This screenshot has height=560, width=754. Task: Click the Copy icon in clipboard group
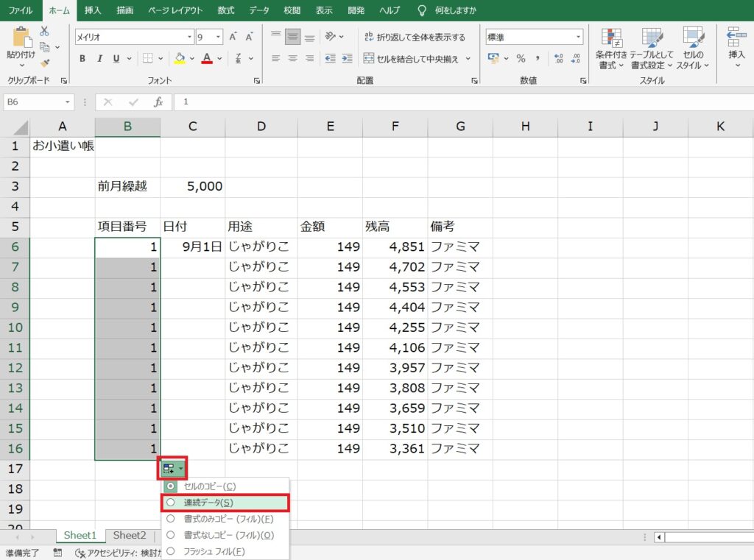coord(45,47)
